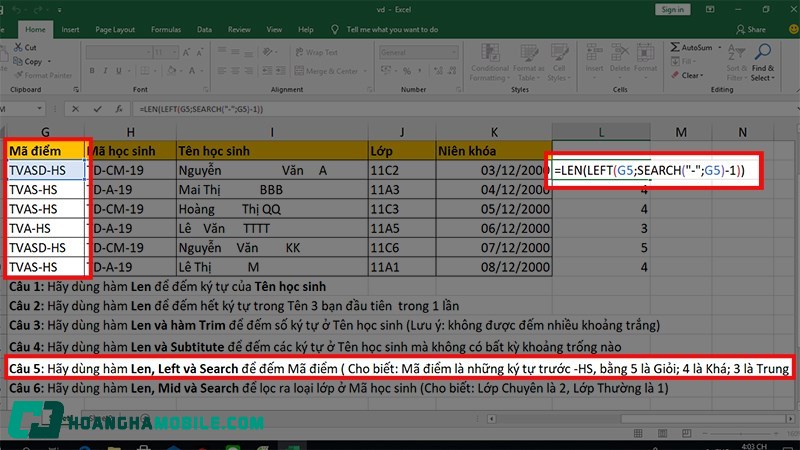The image size is (800, 450).
Task: Select cell G5 containing TVASD-HS
Action: (46, 171)
